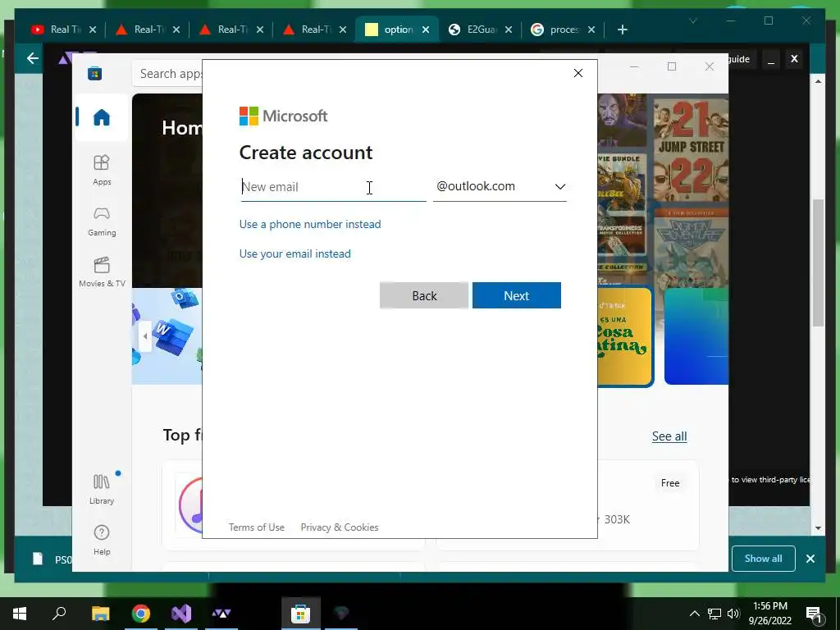Open Movies & TV section in Store sidebar
Screen dimensions: 840x630
(101, 272)
